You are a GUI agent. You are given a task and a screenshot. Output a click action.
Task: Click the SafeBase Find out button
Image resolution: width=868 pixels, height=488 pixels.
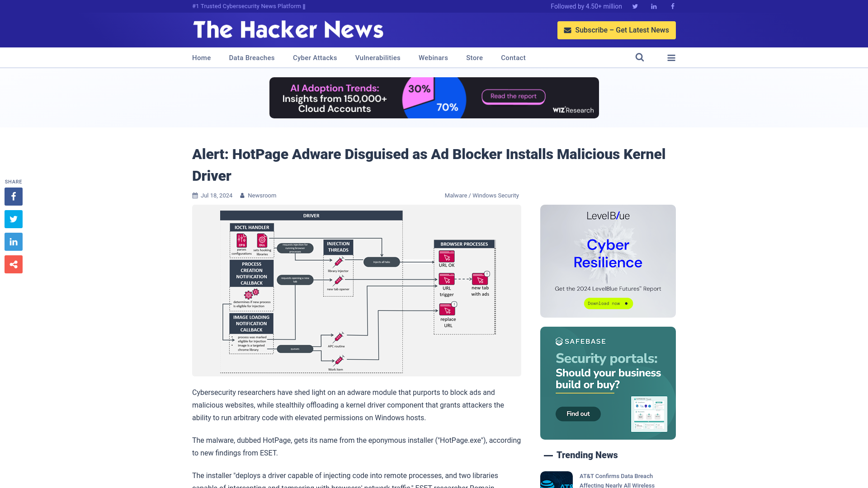(x=578, y=413)
